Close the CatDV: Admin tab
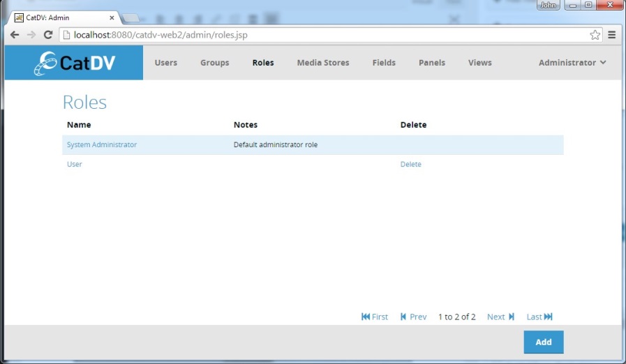Viewport: 626px width, 364px height. tap(112, 17)
